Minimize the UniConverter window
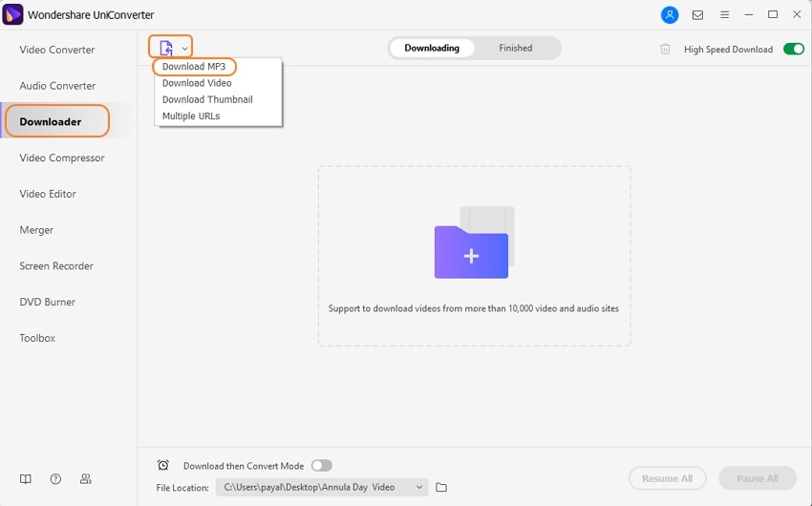This screenshot has height=506, width=812. (x=748, y=15)
